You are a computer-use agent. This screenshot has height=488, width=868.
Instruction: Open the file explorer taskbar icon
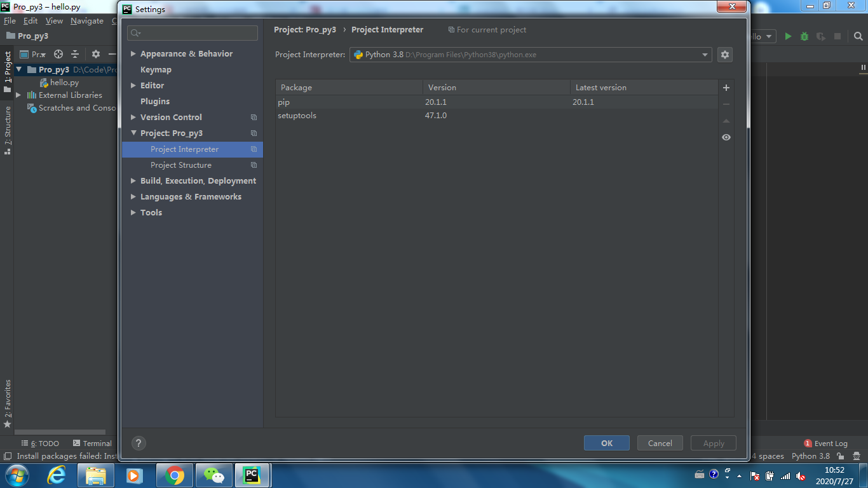(x=96, y=475)
